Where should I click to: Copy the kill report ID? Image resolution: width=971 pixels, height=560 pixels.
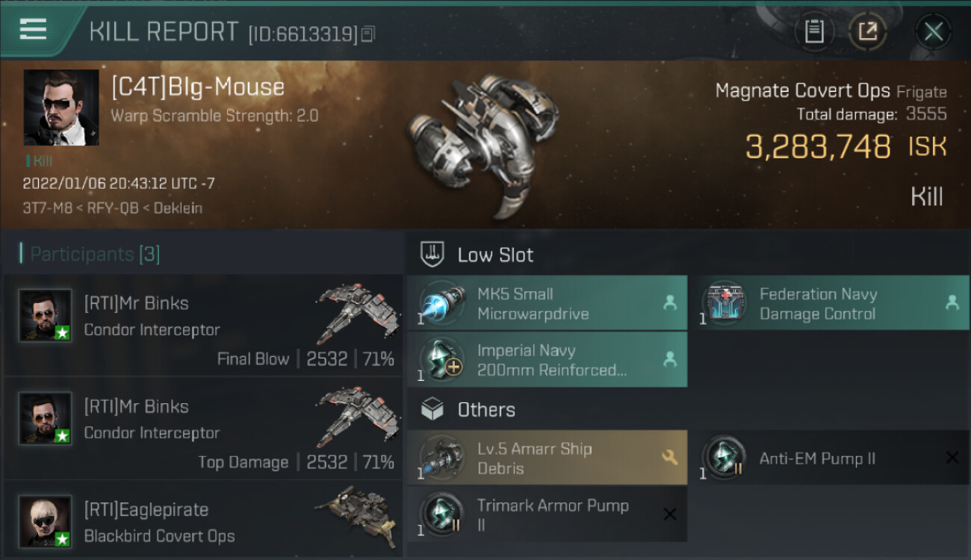367,34
